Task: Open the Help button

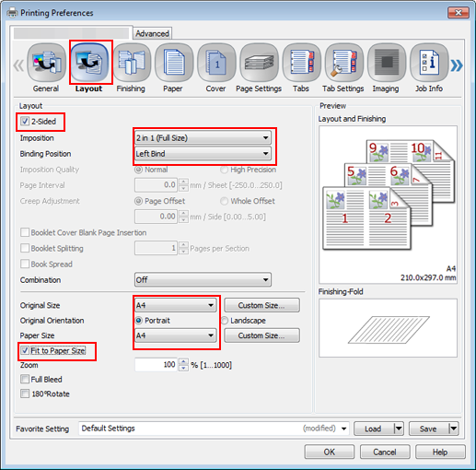Action: pos(440,452)
